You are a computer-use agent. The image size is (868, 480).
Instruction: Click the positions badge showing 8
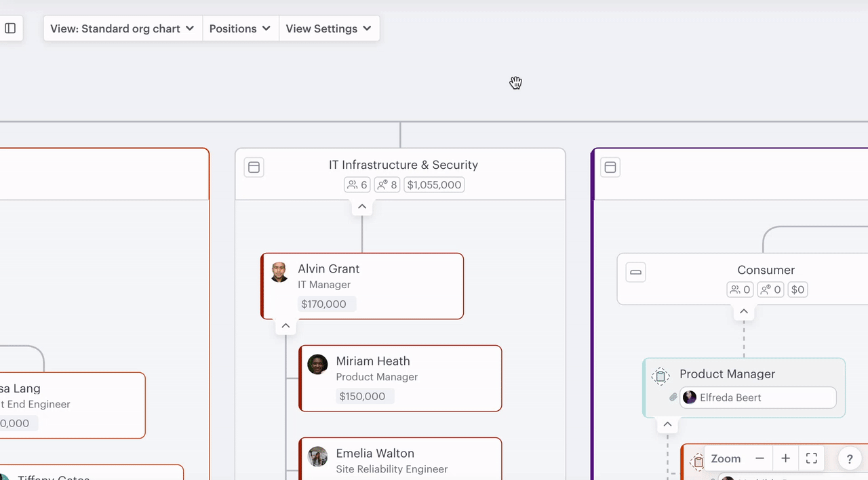pos(387,184)
